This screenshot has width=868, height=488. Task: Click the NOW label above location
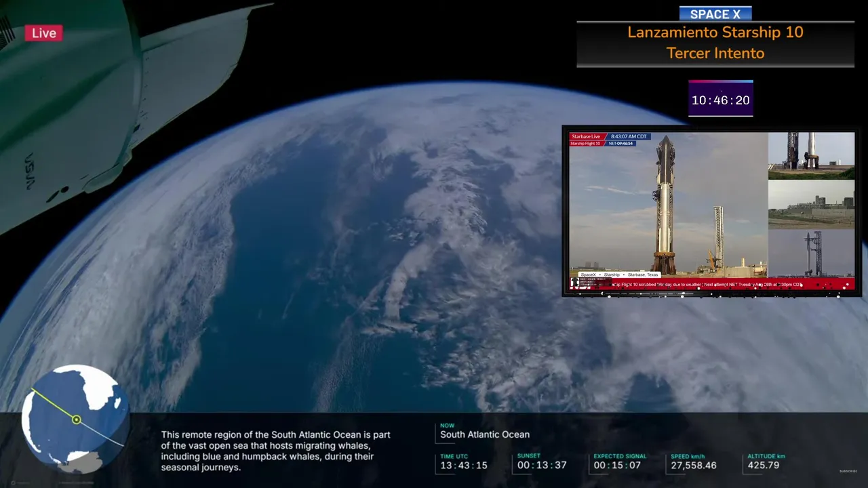coord(448,426)
